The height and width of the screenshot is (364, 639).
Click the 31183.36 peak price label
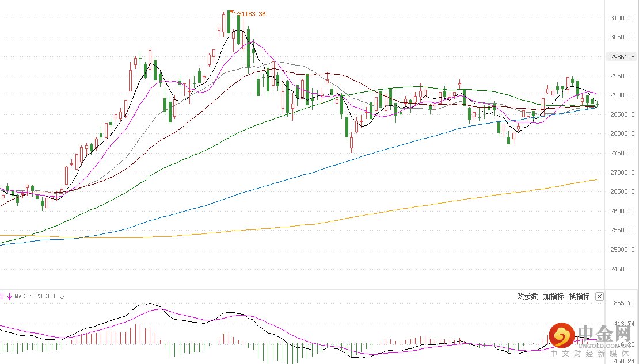pos(251,14)
